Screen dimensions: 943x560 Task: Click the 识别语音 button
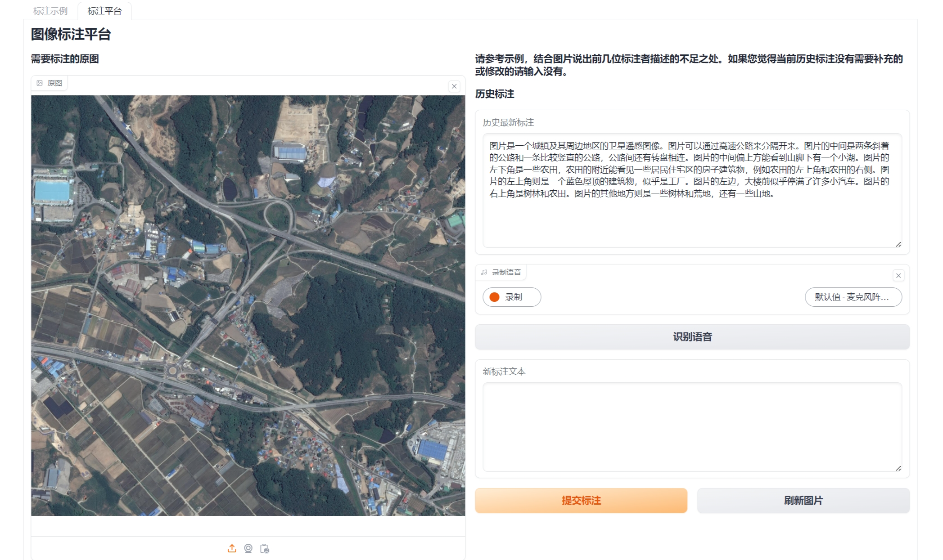pyautogui.click(x=692, y=337)
